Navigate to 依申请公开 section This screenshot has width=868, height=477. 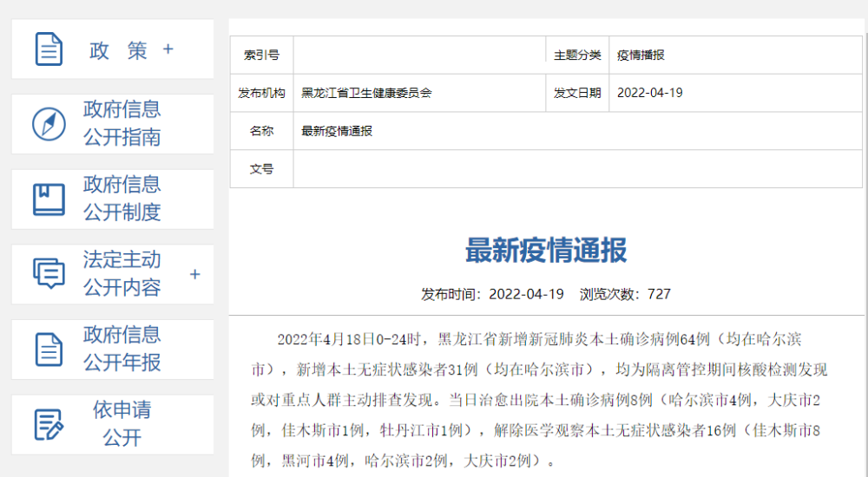[x=122, y=423]
